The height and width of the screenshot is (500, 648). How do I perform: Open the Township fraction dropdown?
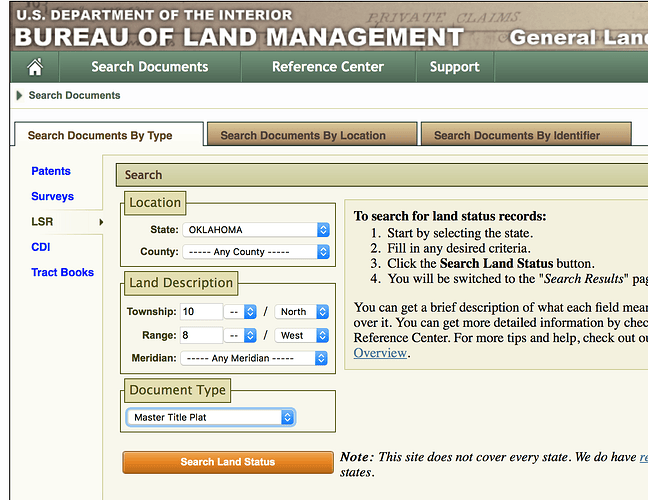click(x=240, y=312)
